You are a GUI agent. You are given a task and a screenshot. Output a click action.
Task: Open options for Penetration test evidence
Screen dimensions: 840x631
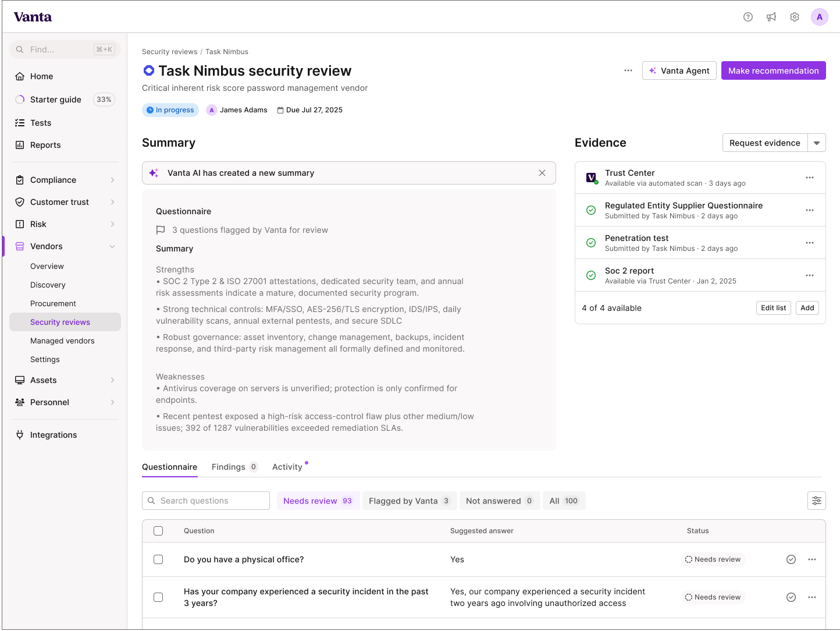pyautogui.click(x=810, y=243)
